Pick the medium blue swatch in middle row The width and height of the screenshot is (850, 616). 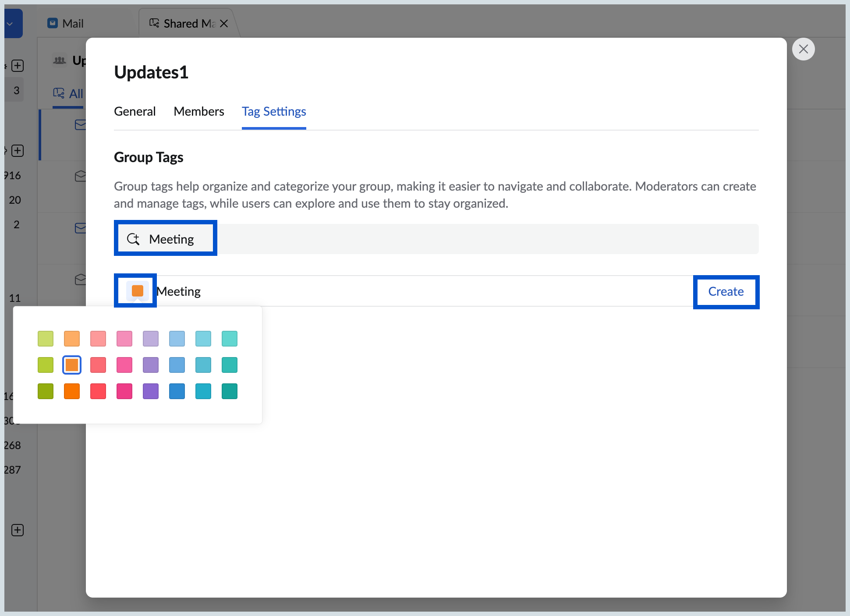[x=177, y=365]
